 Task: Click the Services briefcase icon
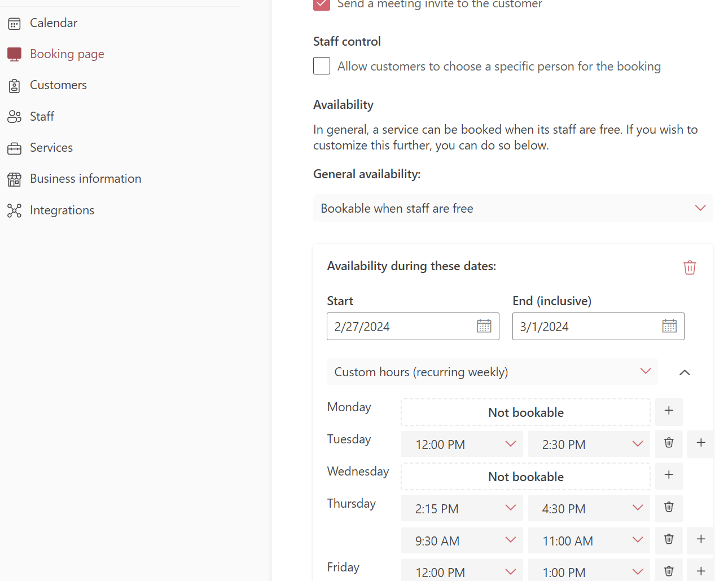14,148
